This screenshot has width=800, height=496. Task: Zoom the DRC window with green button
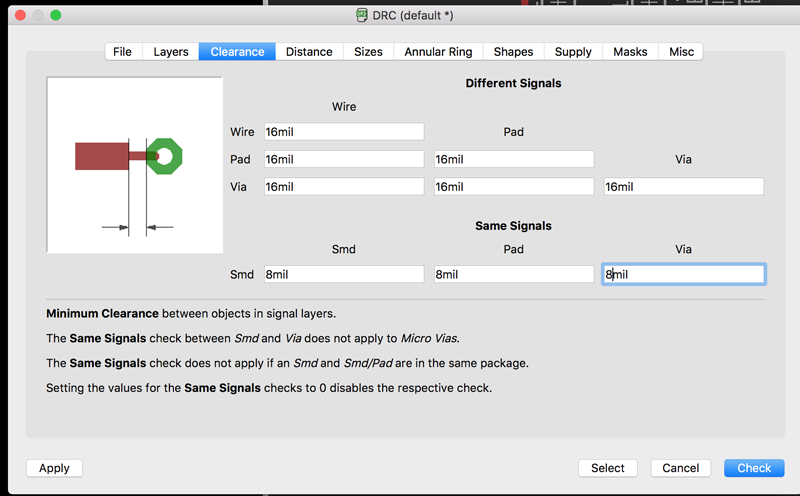coord(56,15)
